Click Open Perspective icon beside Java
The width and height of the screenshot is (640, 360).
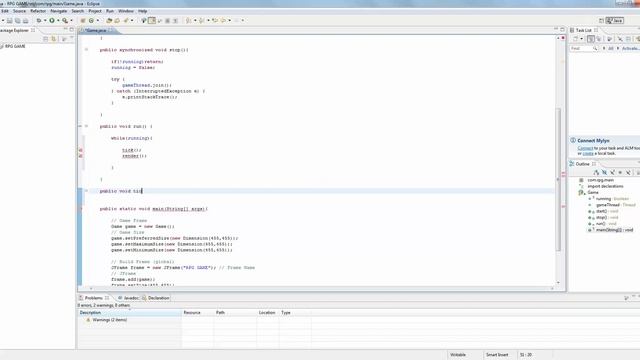pos(601,20)
